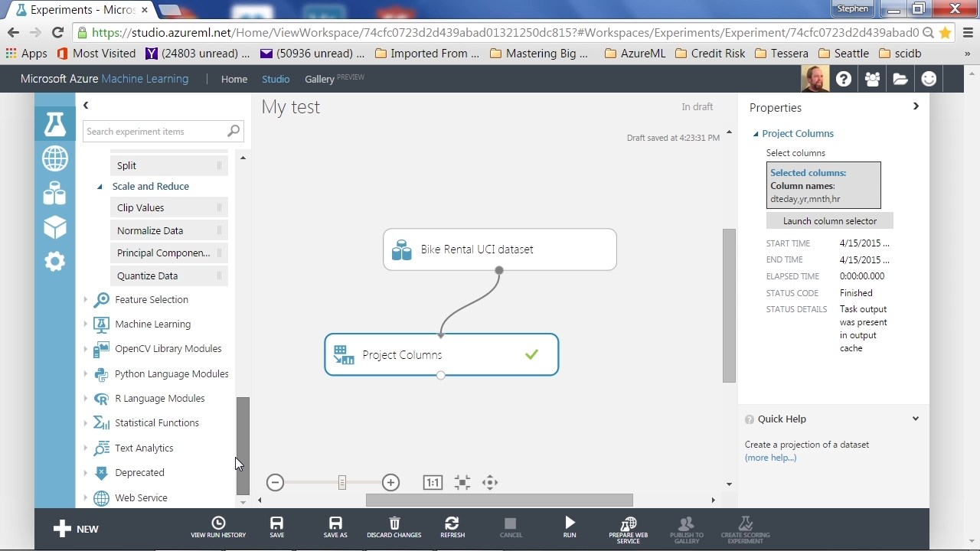
Task: Open the Gallery preview tab
Action: [x=335, y=79]
